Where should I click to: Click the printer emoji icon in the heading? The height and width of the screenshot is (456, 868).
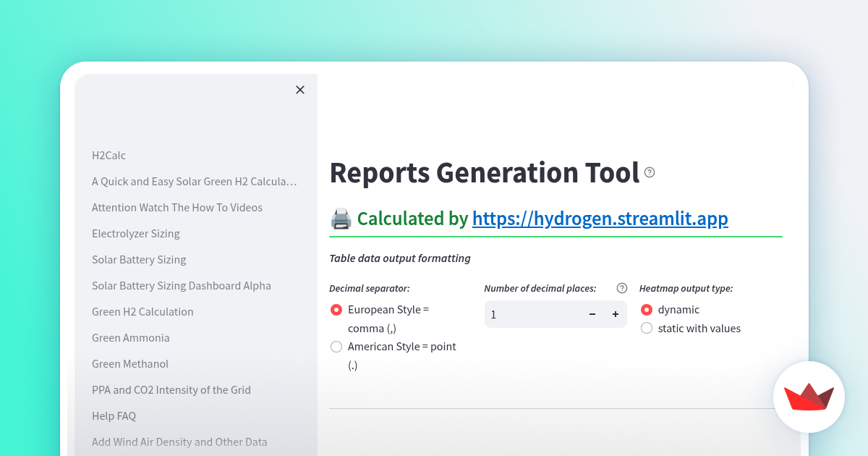(x=341, y=219)
